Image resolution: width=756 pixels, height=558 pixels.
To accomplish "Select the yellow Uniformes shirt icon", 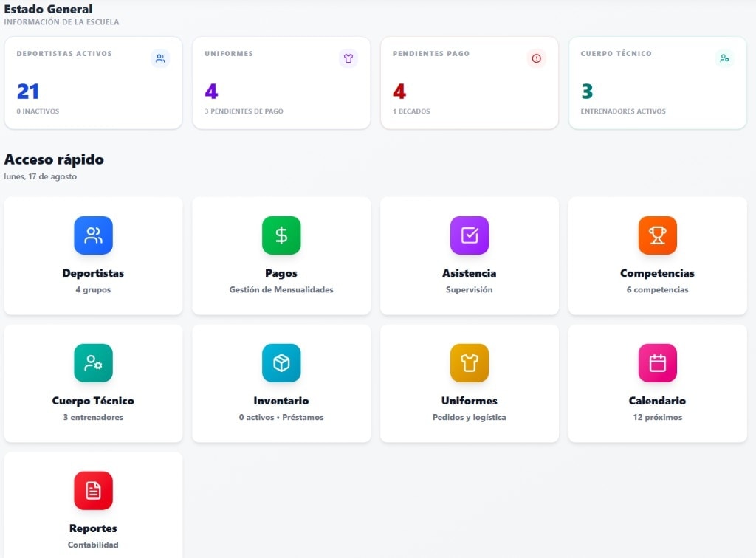I will click(x=469, y=363).
